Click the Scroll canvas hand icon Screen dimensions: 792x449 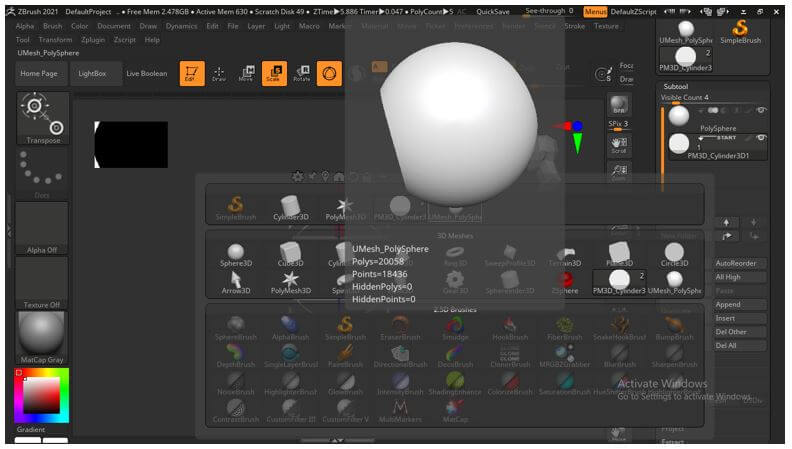[619, 145]
